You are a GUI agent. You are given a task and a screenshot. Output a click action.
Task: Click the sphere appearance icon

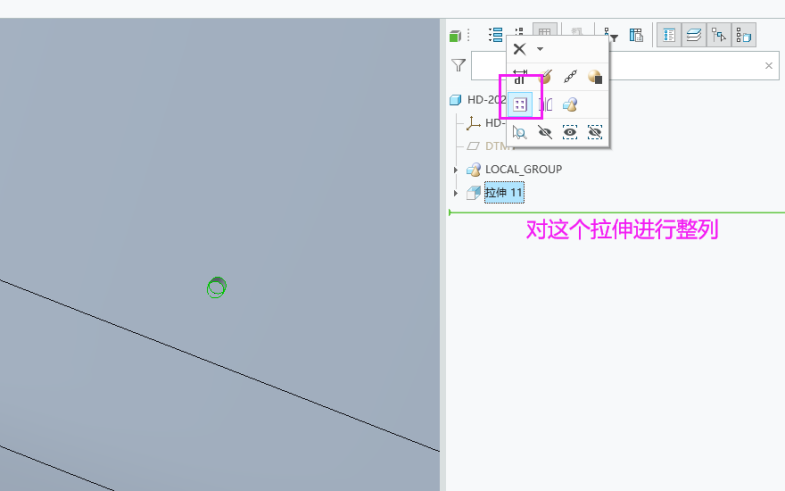[595, 77]
